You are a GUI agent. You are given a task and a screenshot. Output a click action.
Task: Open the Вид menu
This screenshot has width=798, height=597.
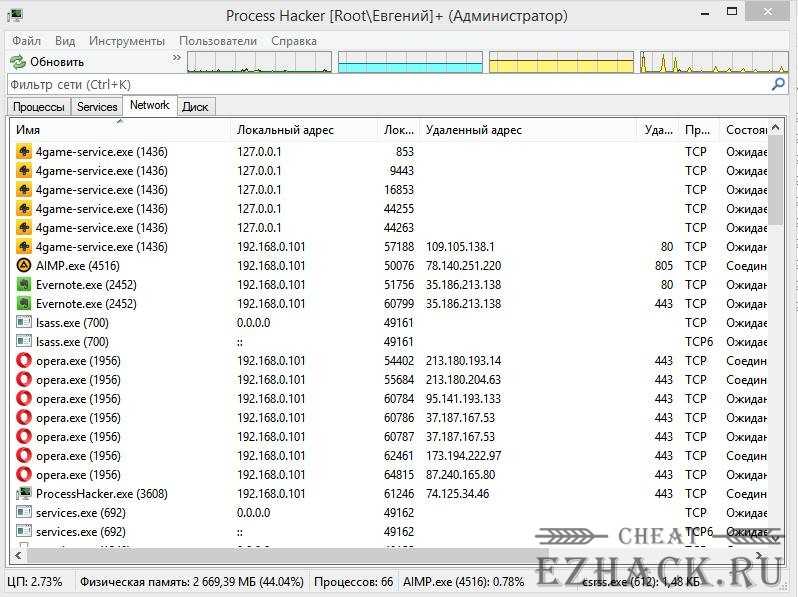coord(65,41)
